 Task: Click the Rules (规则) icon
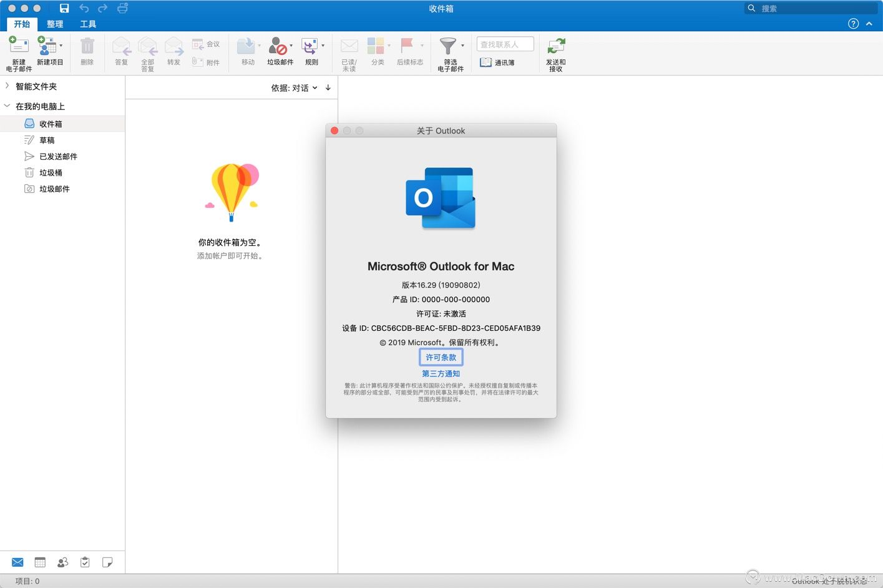click(310, 46)
